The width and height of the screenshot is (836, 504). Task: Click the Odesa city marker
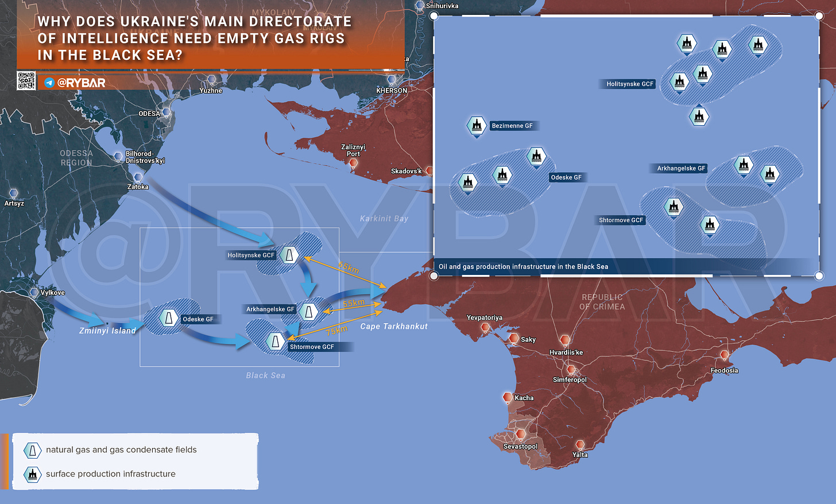pos(167,113)
